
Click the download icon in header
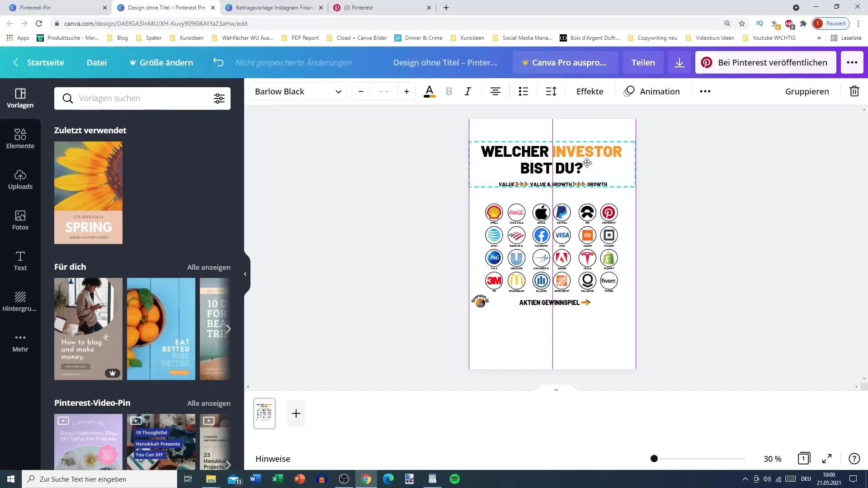[679, 62]
